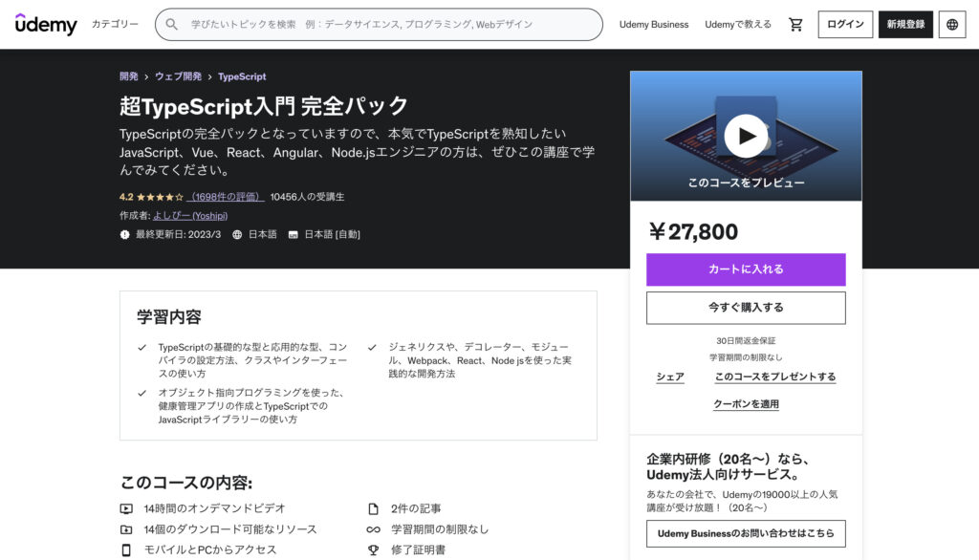This screenshot has height=560, width=979.
Task: Open the カテゴリー menu
Action: 115,24
